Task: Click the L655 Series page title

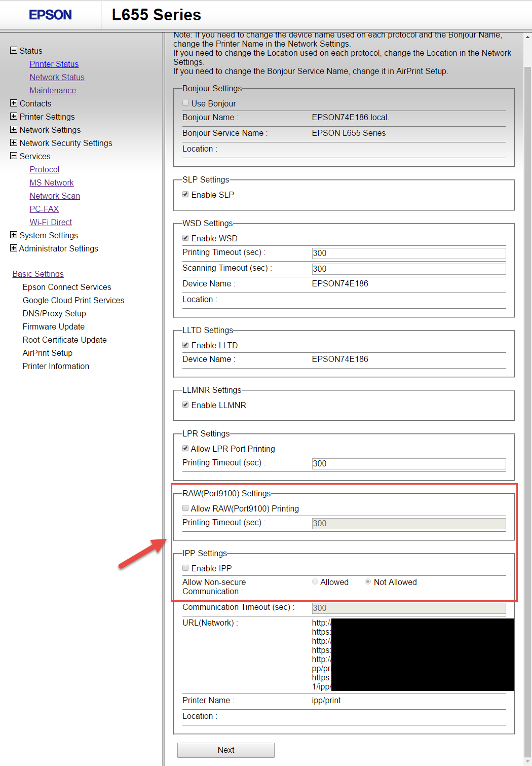Action: click(157, 15)
